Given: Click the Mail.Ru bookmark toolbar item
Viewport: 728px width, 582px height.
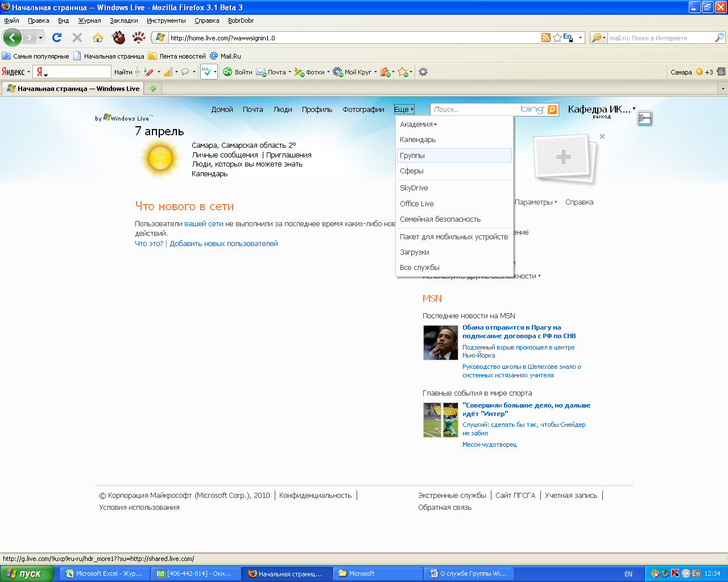Looking at the screenshot, I should [226, 56].
